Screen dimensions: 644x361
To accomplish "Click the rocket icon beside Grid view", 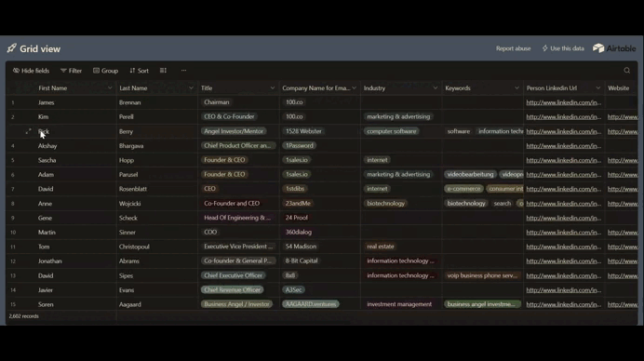I will (11, 48).
